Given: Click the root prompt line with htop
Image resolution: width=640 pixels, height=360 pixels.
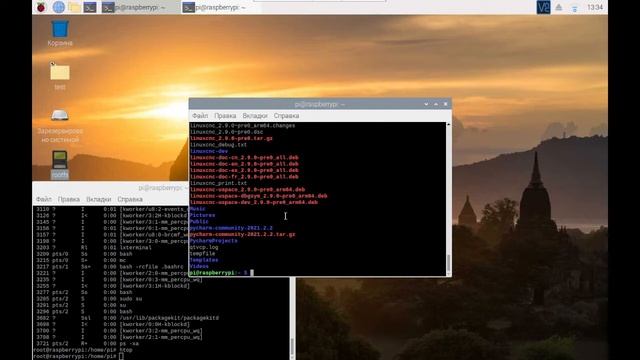Looking at the screenshot, I should [82, 350].
